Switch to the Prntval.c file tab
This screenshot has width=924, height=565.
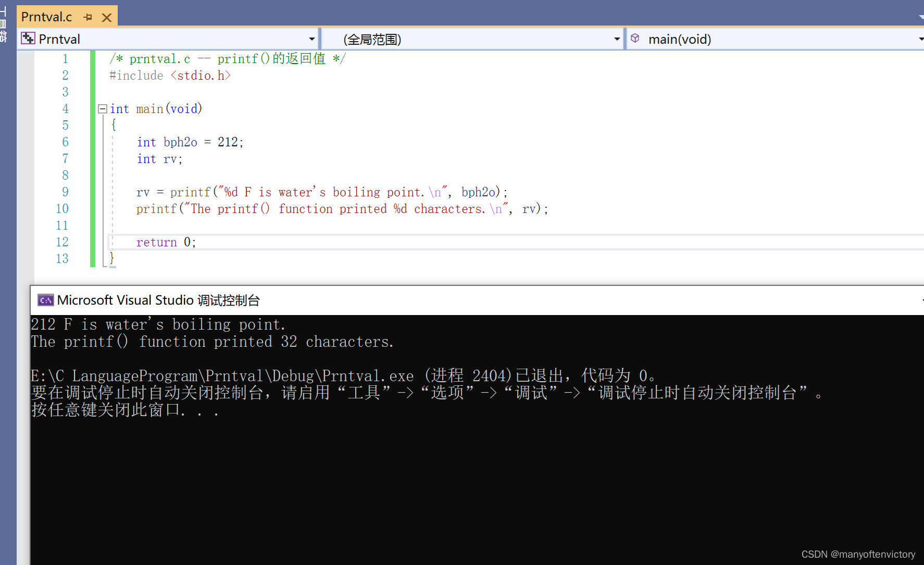click(x=46, y=17)
